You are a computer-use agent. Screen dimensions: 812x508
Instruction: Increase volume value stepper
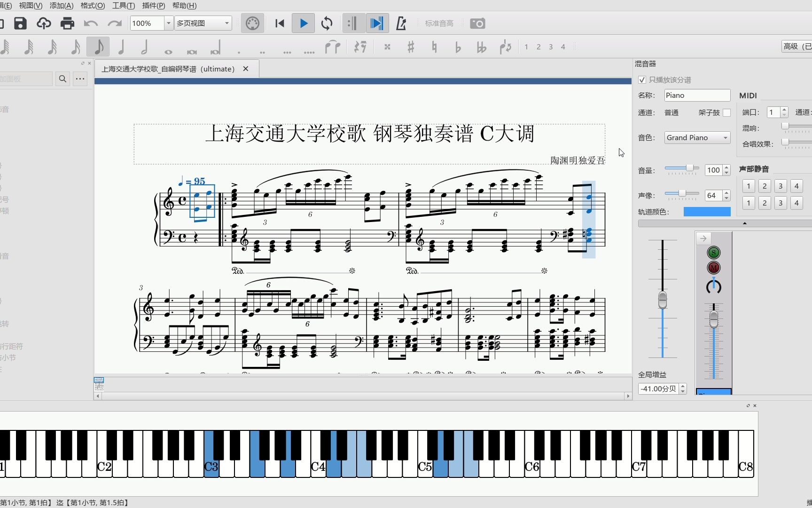tap(726, 167)
